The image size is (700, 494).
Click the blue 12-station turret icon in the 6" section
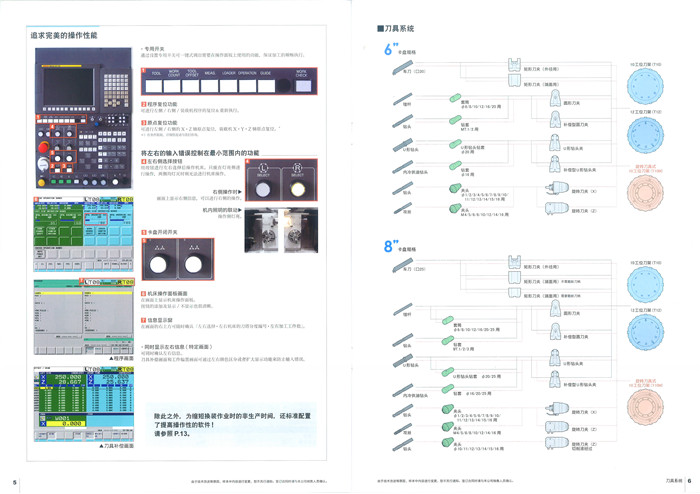(x=645, y=134)
